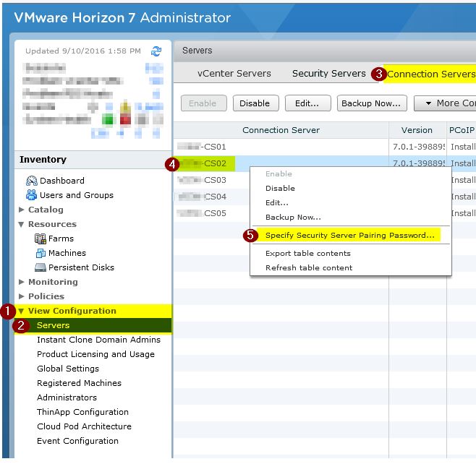Switch to the vCenter Servers tab
This screenshot has height=464, width=476.
pyautogui.click(x=234, y=74)
